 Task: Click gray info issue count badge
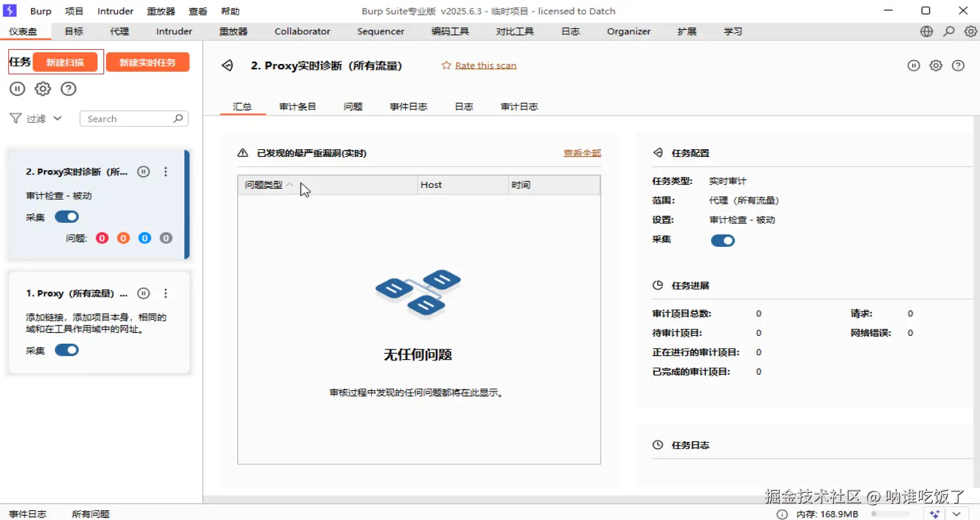(166, 238)
